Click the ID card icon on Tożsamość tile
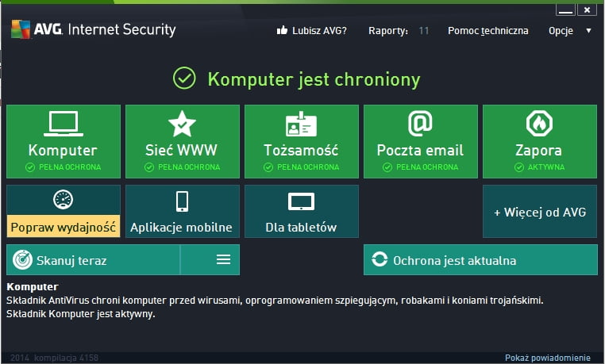The height and width of the screenshot is (364, 605). click(301, 124)
